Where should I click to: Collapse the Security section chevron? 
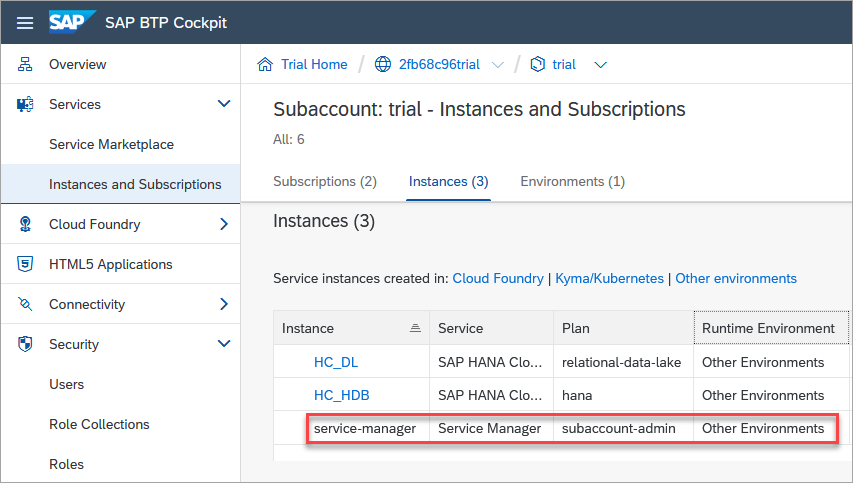[x=224, y=343]
